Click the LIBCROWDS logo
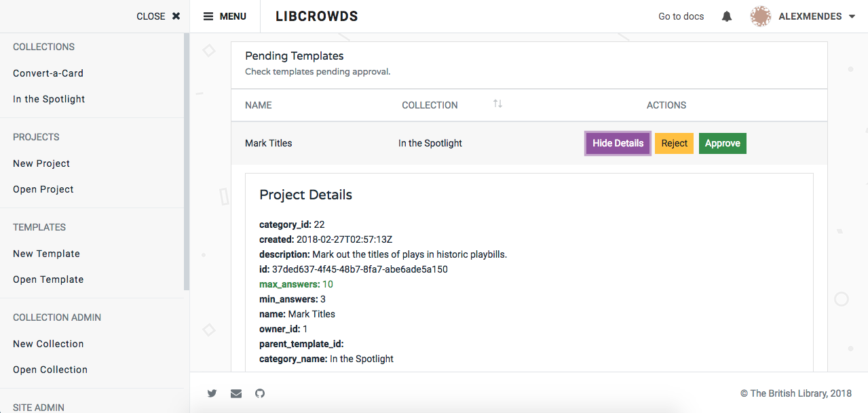The width and height of the screenshot is (868, 413). pyautogui.click(x=316, y=16)
